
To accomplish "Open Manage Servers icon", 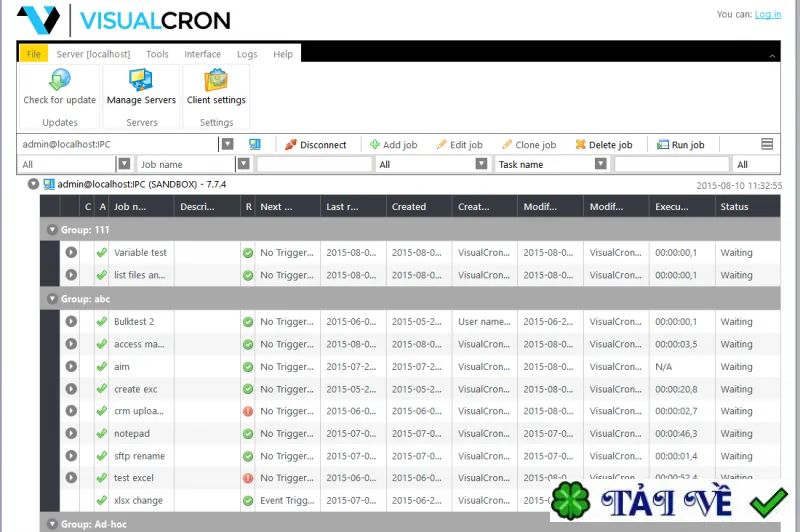I will [140, 80].
